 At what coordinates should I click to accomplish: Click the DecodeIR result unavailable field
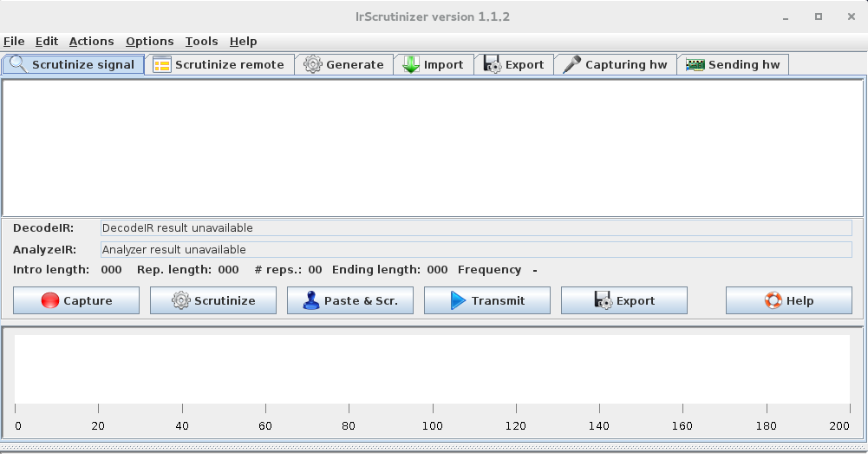coord(476,227)
